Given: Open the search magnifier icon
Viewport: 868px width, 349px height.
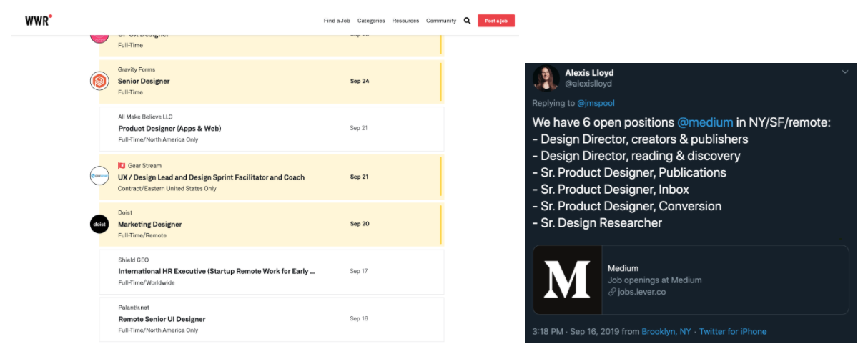Looking at the screenshot, I should pyautogui.click(x=467, y=21).
